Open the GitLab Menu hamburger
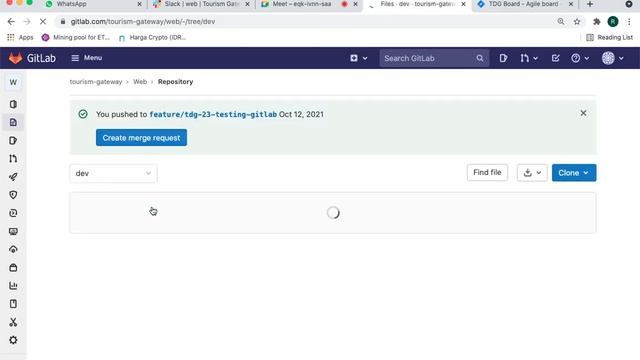The height and width of the screenshot is (360, 640). pos(87,58)
